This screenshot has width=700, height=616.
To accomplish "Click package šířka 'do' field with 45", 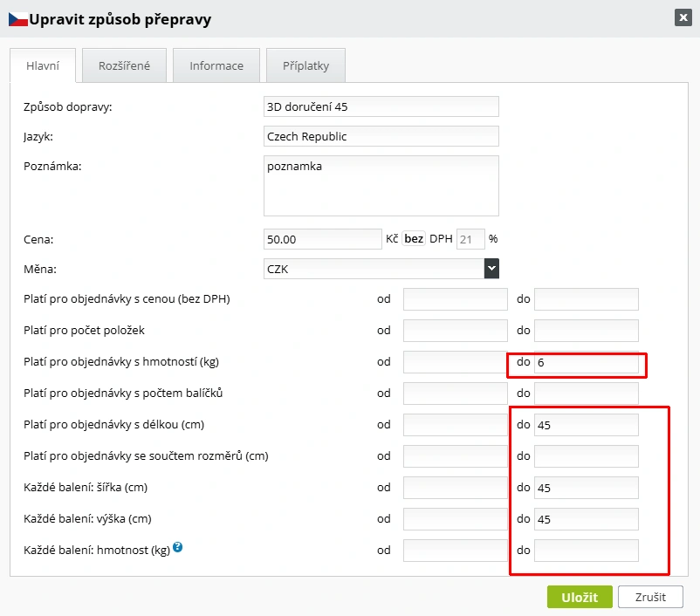I will (587, 488).
